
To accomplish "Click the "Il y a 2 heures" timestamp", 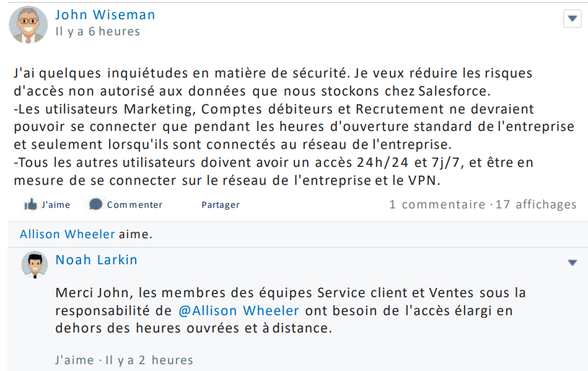I will (149, 360).
